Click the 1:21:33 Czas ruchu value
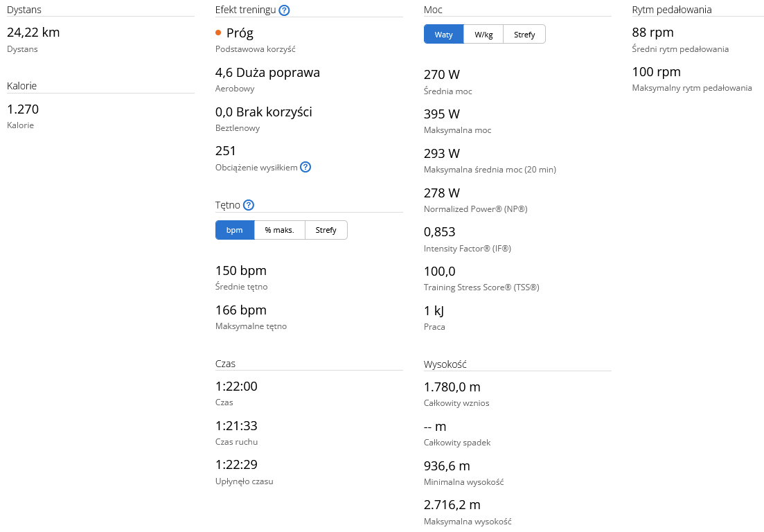Image resolution: width=764 pixels, height=532 pixels. (x=236, y=425)
